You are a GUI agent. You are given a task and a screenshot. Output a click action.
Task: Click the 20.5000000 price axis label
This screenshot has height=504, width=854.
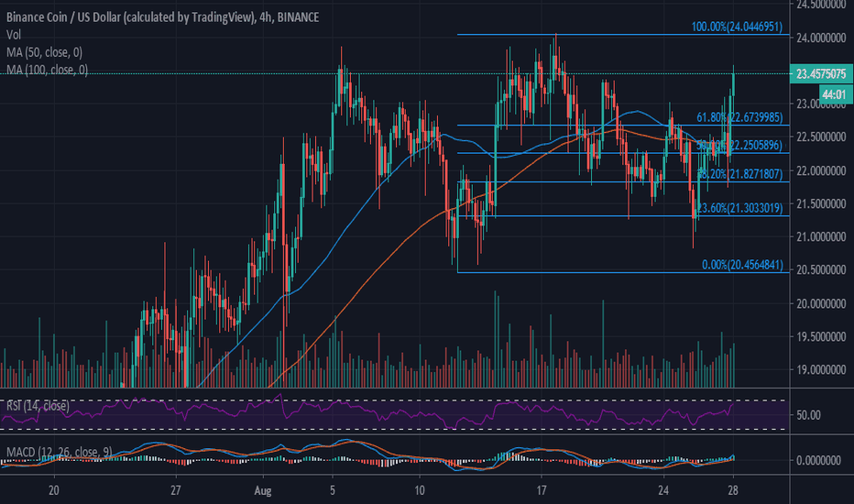pos(821,269)
